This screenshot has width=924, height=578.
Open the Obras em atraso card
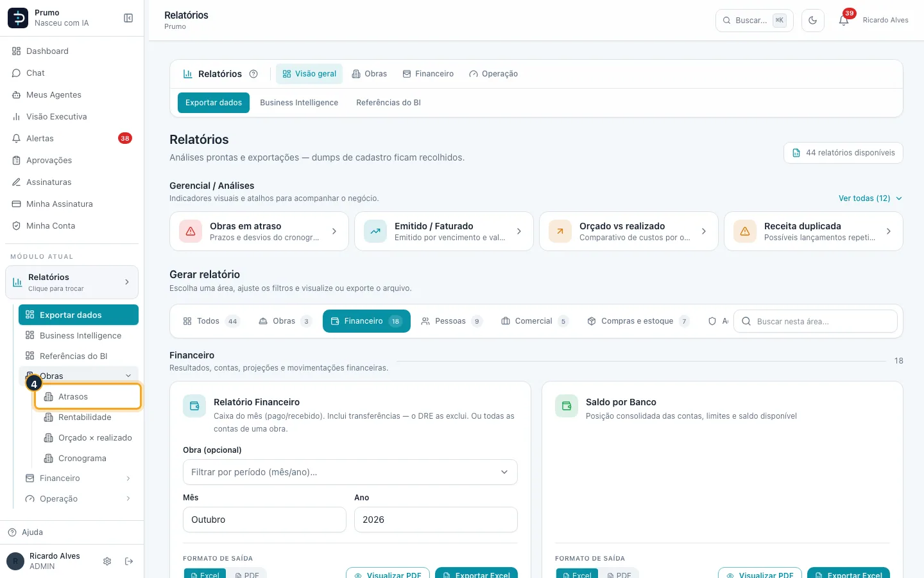(259, 231)
